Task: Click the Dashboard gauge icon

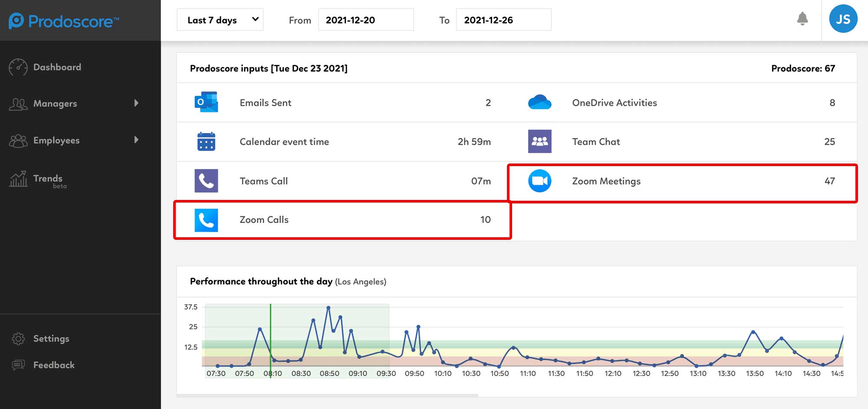Action: tap(18, 67)
